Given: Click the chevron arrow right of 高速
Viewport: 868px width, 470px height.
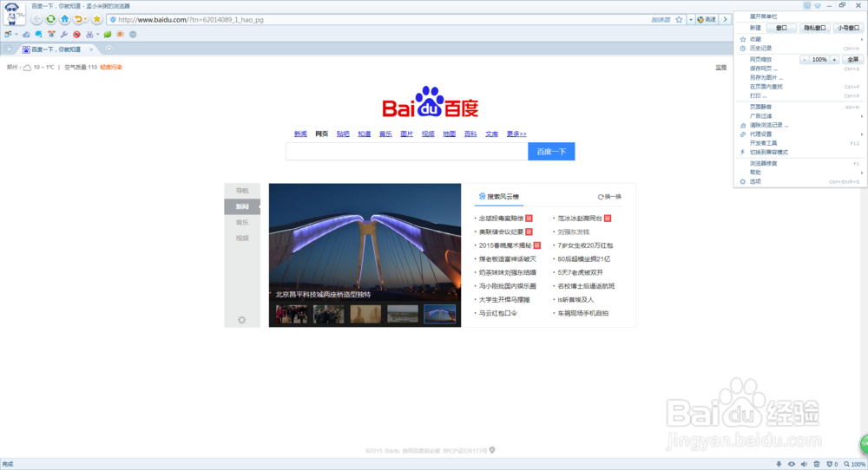Looking at the screenshot, I should [725, 19].
